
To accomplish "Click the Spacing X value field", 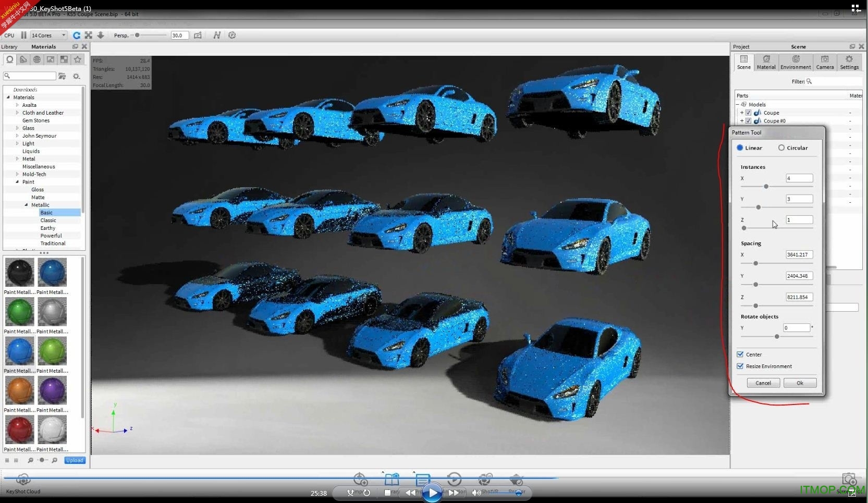I will coord(799,255).
